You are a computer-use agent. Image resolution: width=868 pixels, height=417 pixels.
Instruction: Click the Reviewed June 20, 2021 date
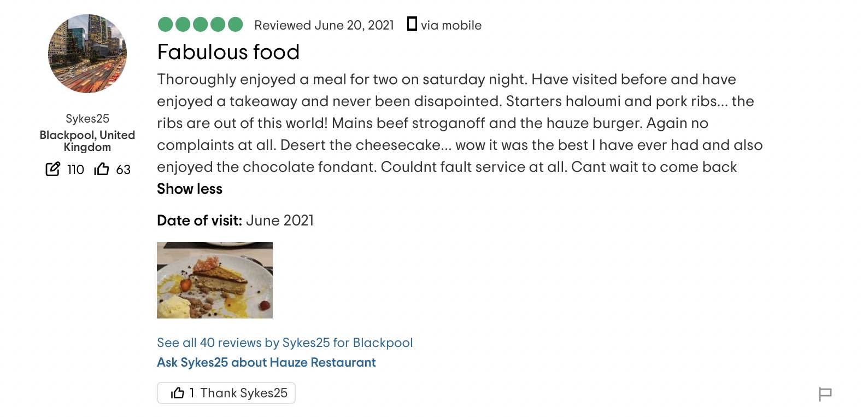click(324, 25)
